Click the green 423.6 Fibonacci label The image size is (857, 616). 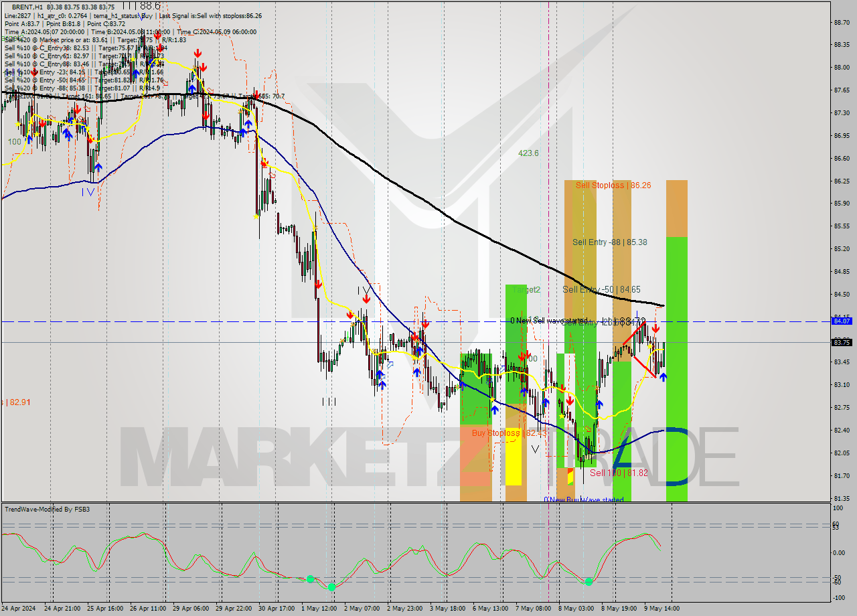pyautogui.click(x=528, y=153)
